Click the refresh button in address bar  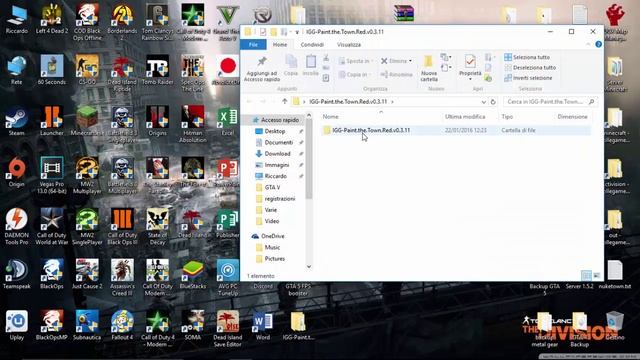click(x=493, y=102)
